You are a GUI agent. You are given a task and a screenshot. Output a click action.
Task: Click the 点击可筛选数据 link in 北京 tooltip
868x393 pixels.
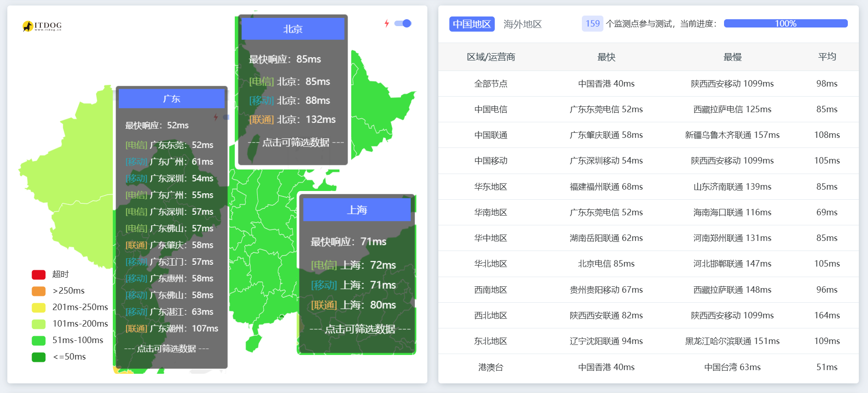295,142
